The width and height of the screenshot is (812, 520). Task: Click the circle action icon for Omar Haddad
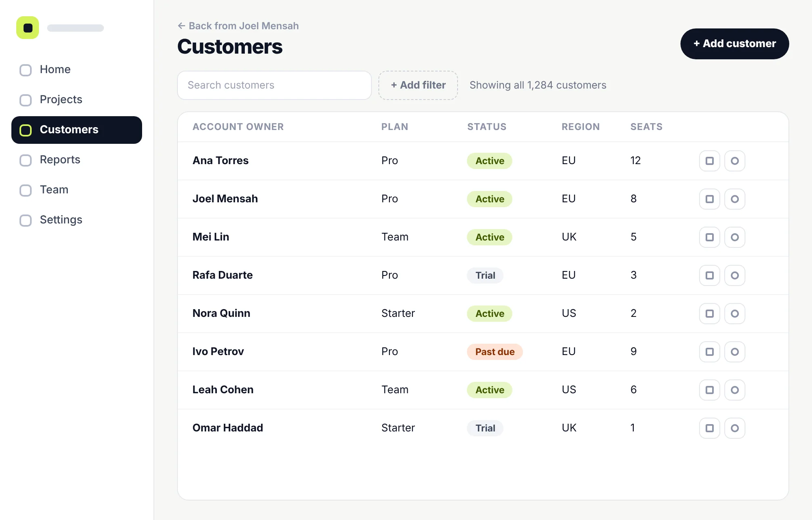pyautogui.click(x=734, y=428)
